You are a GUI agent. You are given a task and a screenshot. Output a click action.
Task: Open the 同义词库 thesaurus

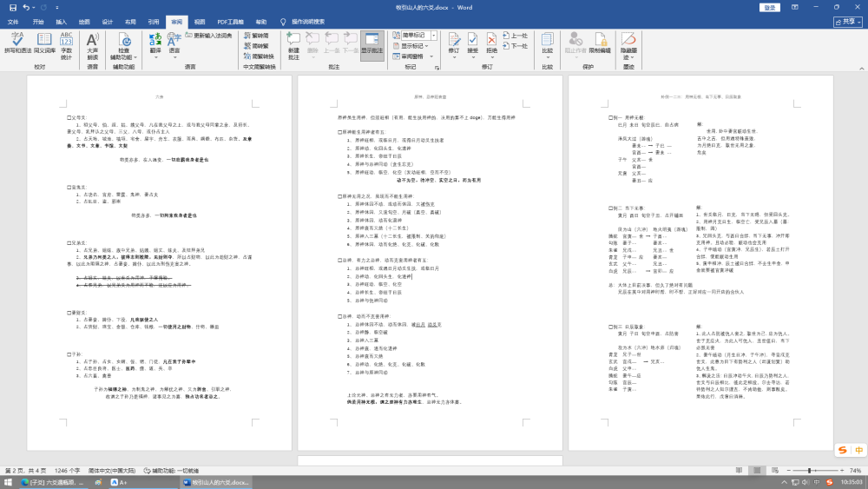[x=44, y=43]
